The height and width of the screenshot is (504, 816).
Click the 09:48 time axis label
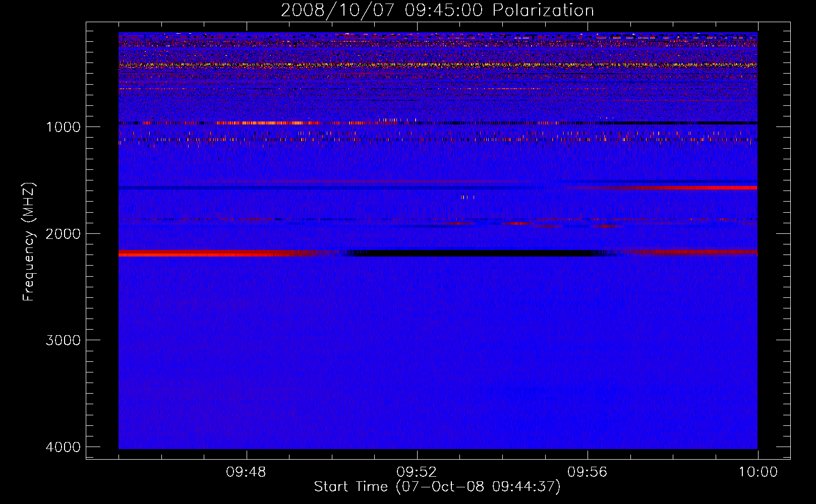[x=246, y=472]
